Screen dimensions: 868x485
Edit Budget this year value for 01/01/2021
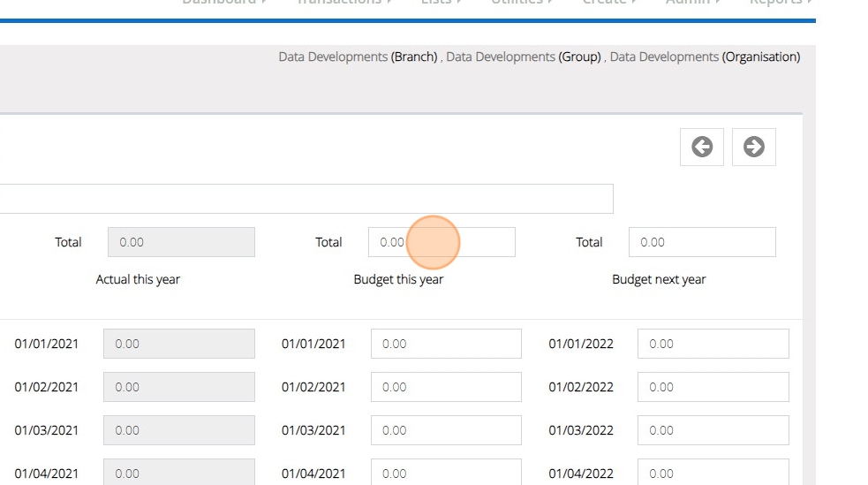[x=446, y=344]
